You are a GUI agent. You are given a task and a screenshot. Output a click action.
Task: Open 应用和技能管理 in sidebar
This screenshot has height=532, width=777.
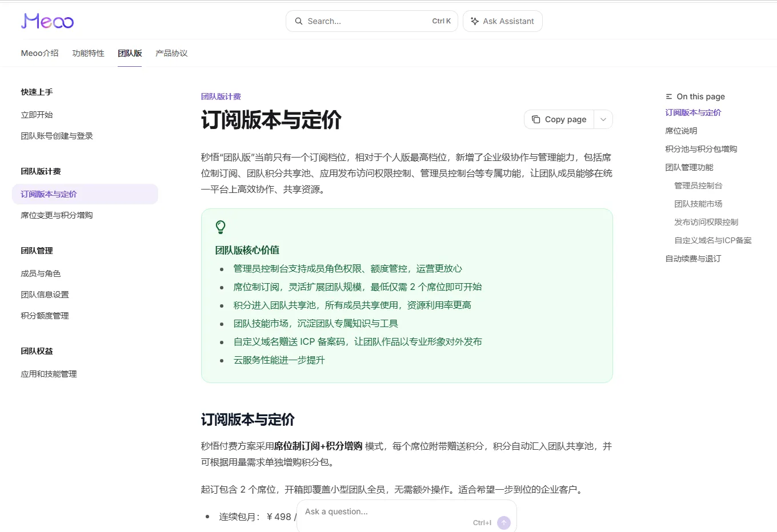pyautogui.click(x=49, y=374)
